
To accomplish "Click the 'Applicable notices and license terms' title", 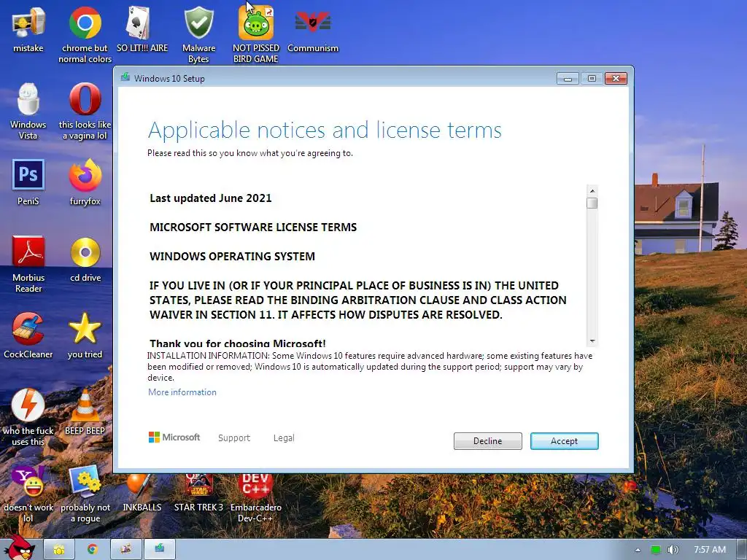I will tap(325, 131).
